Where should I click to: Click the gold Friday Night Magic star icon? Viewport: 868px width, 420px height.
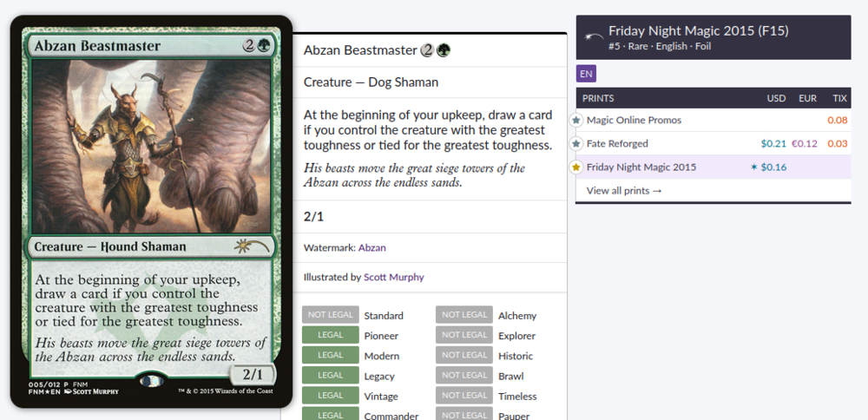pyautogui.click(x=576, y=167)
